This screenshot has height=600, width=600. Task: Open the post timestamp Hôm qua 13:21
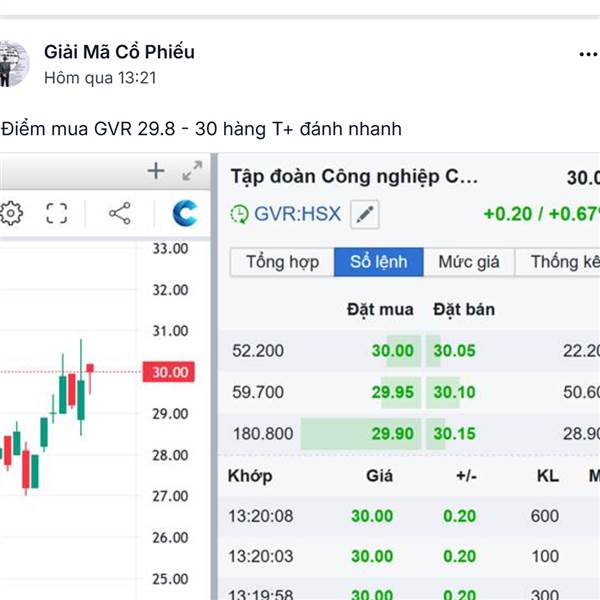[100, 78]
